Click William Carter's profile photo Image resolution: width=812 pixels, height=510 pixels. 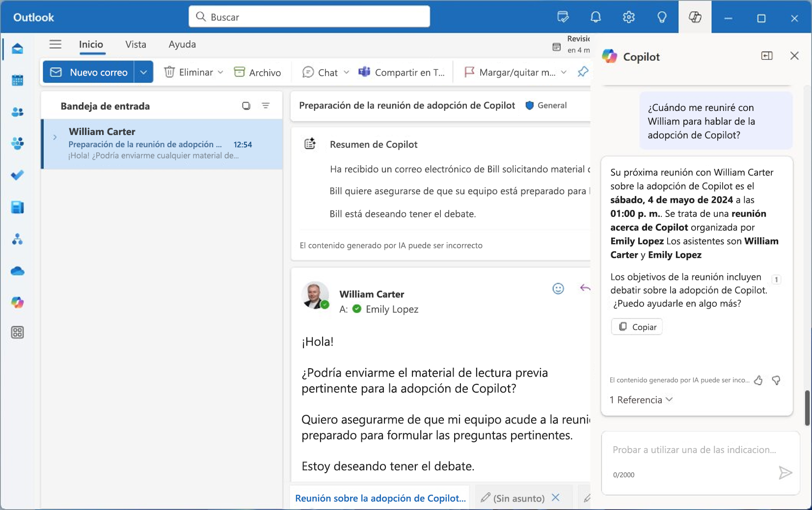point(315,295)
